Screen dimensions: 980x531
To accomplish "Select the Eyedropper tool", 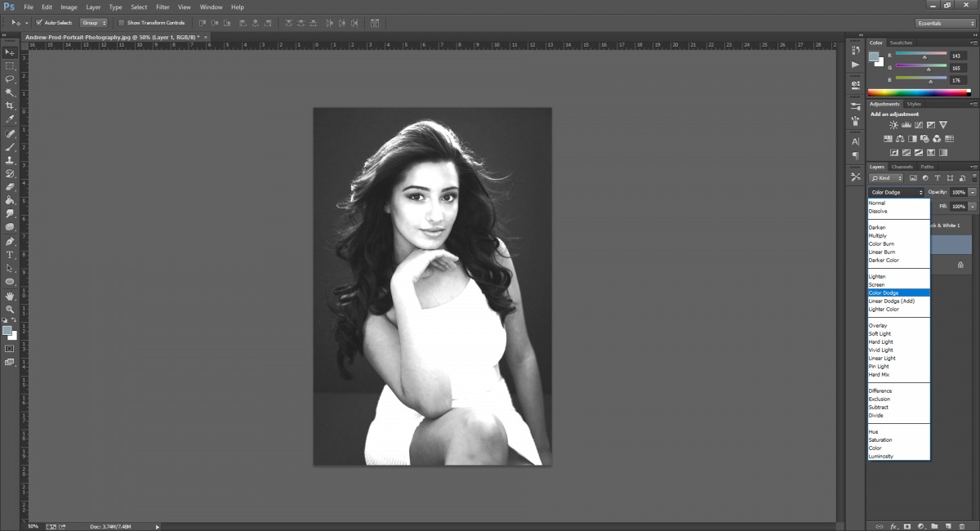I will pyautogui.click(x=10, y=119).
